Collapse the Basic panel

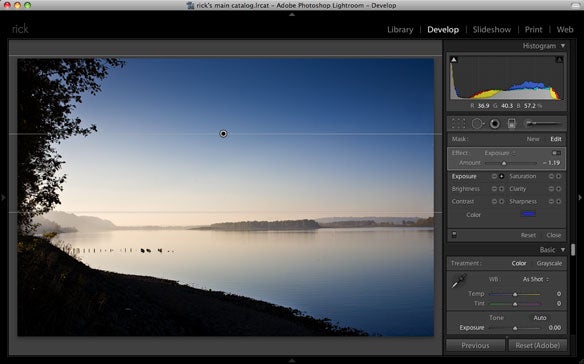[x=563, y=250]
